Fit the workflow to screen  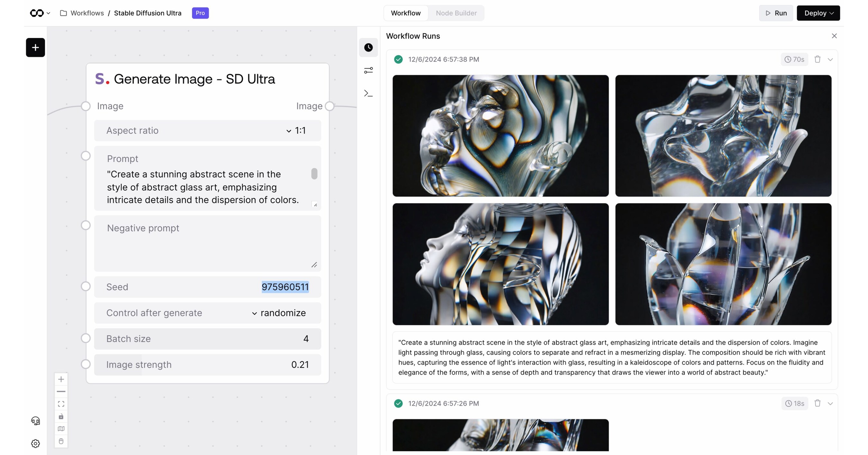pos(61,404)
